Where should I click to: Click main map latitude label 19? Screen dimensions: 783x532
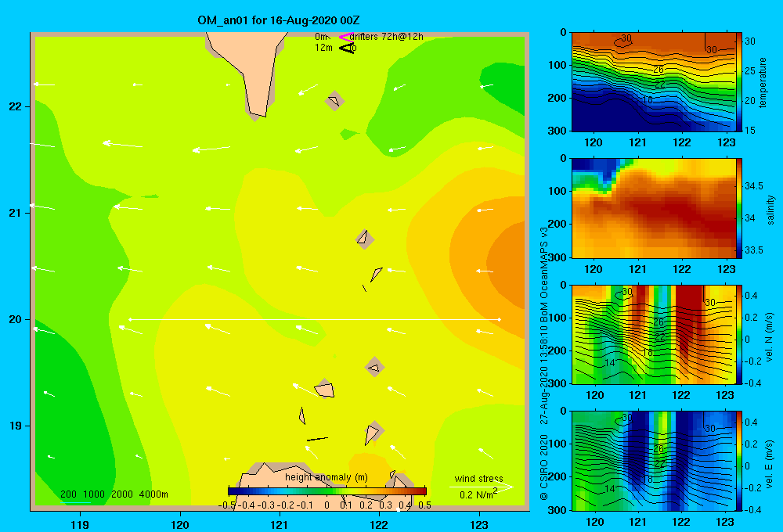pyautogui.click(x=16, y=426)
